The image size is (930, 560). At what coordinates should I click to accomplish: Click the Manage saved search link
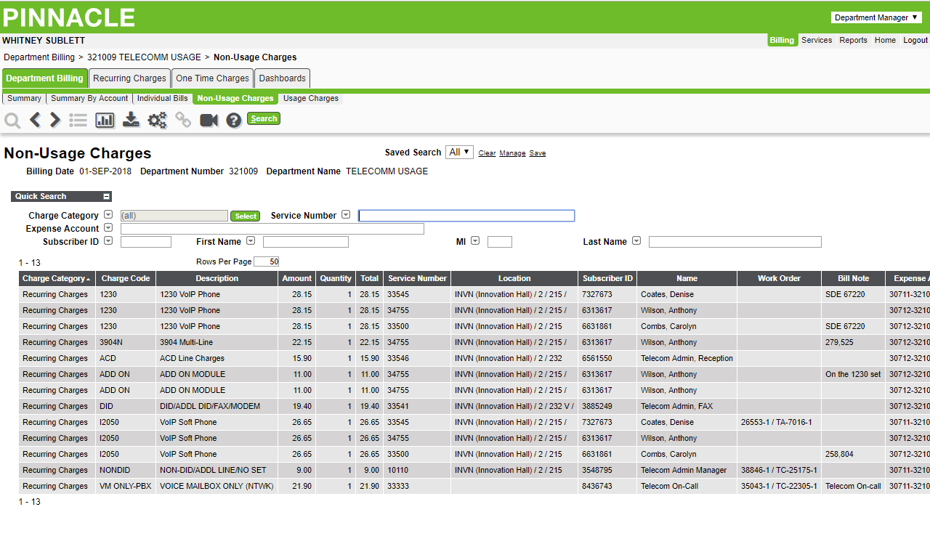(512, 153)
